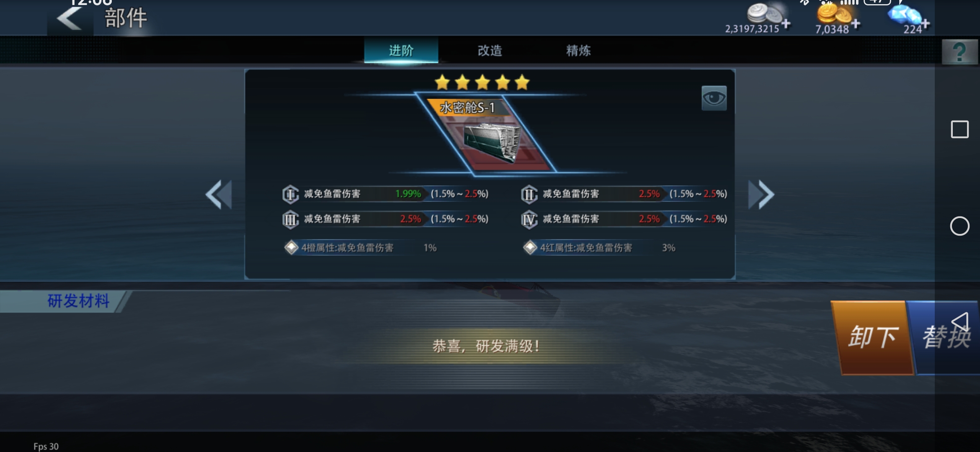Show the next component with right chevron
The image size is (980, 452).
click(x=761, y=195)
